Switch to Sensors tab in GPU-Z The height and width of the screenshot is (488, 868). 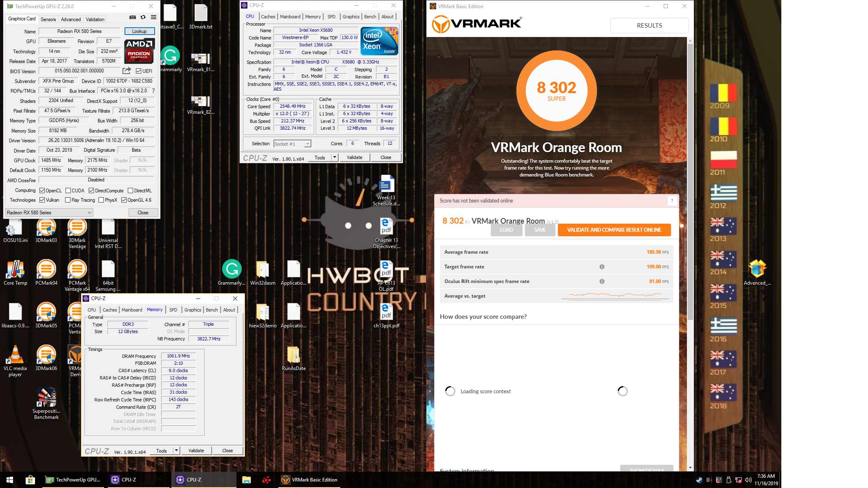(x=48, y=19)
